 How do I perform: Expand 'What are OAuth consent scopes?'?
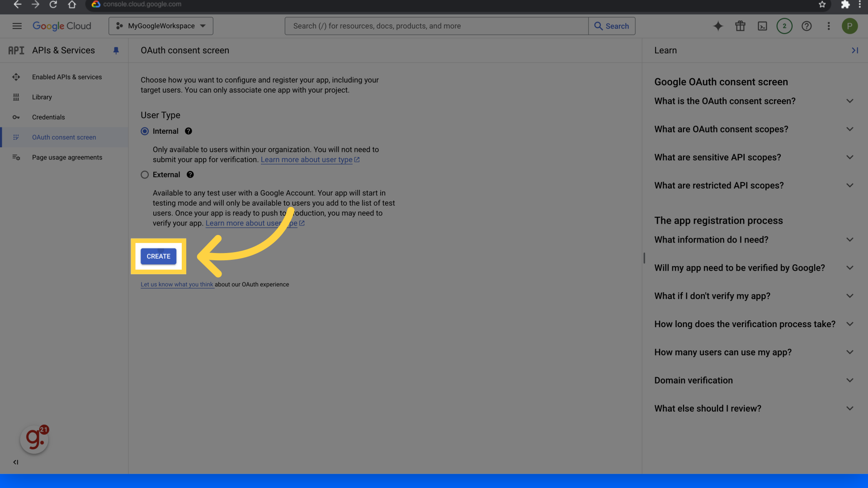(x=754, y=129)
